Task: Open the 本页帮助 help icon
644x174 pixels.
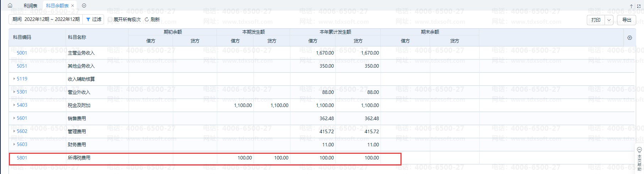Action: 639,159
